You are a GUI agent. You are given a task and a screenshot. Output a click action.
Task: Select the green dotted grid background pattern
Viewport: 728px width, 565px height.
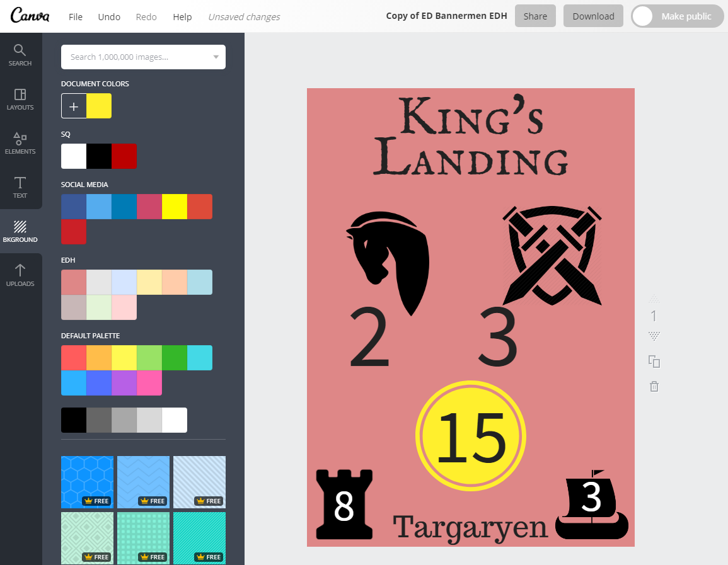click(143, 538)
